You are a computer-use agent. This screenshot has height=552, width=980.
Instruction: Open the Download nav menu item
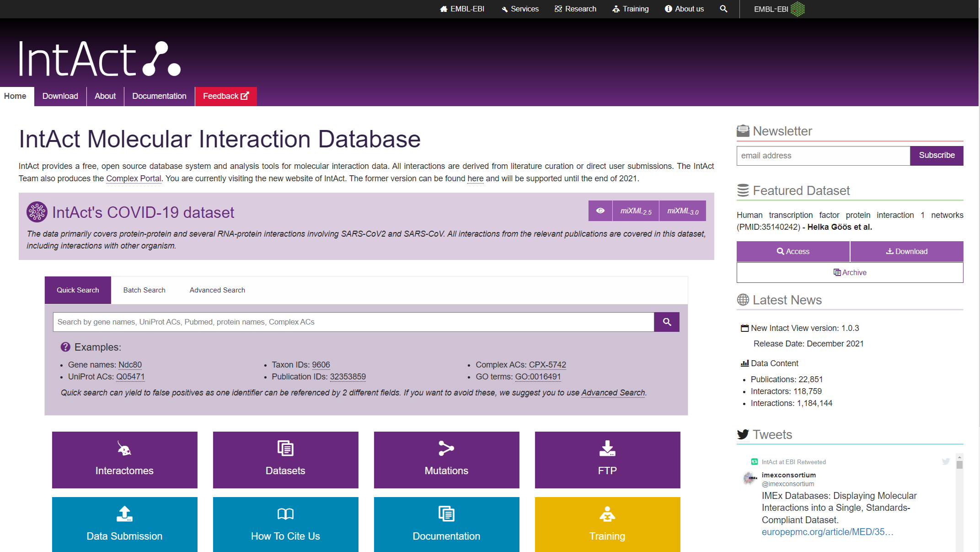click(x=60, y=96)
